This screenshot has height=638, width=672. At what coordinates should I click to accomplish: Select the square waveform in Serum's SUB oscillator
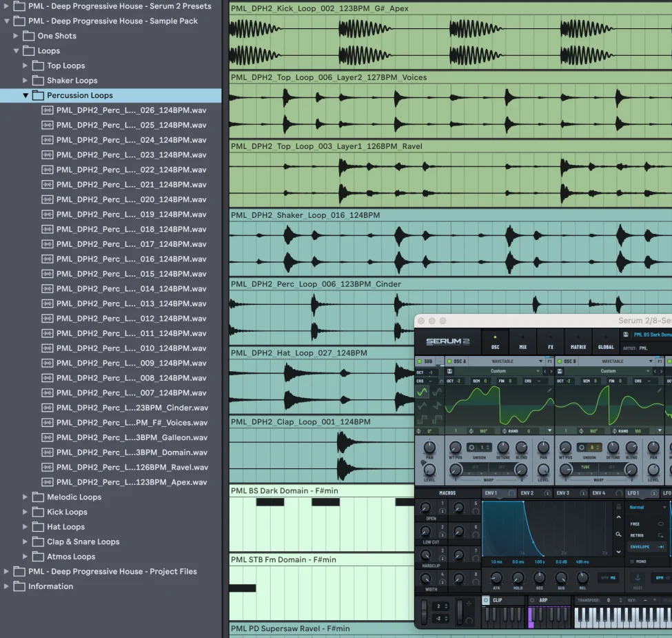pos(422,419)
